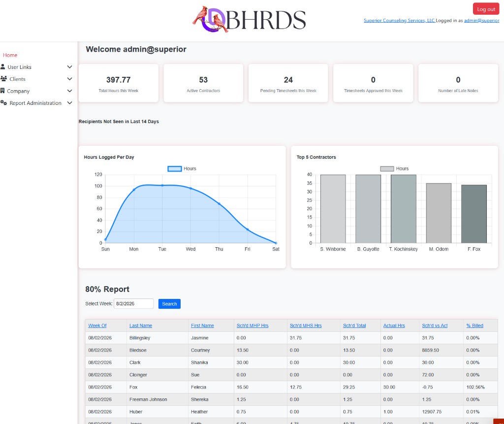504x424 pixels.
Task: Click first name Felecia in table
Action: (x=198, y=387)
